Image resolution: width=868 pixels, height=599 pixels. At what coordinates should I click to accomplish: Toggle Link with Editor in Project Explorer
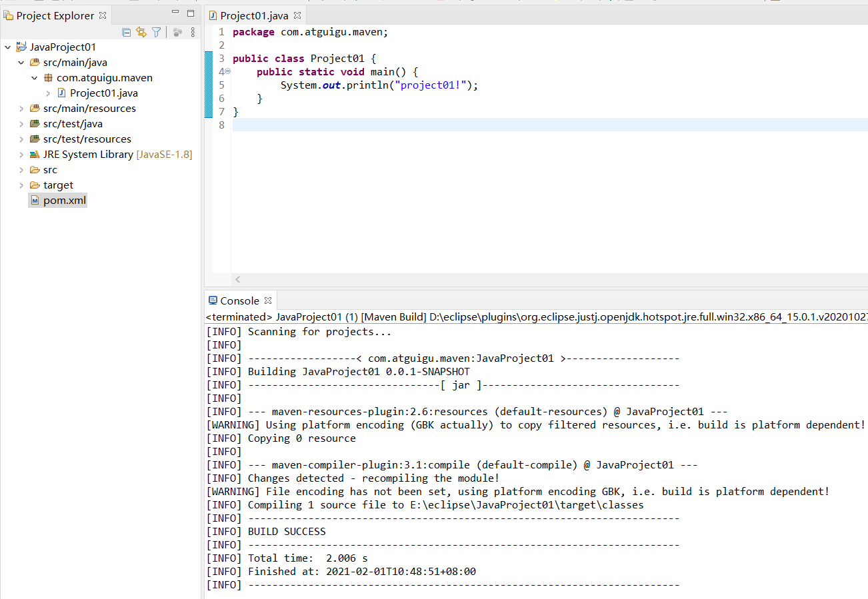tap(141, 32)
